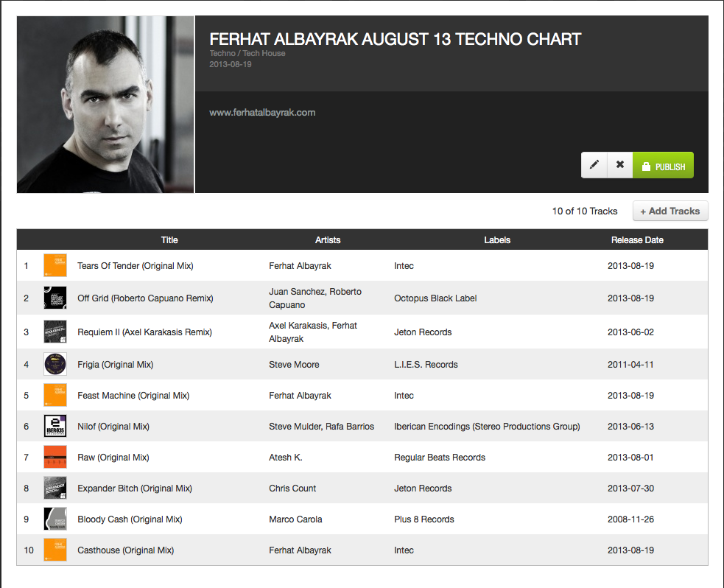Click the green Publish button
This screenshot has height=588, width=724.
663,165
